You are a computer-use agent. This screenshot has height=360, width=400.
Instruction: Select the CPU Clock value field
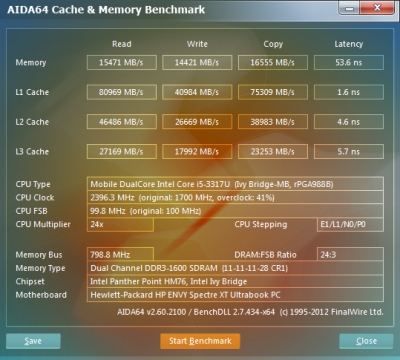point(235,197)
